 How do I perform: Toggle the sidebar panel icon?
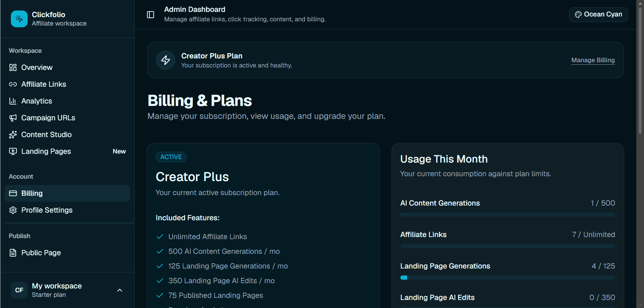tap(150, 15)
